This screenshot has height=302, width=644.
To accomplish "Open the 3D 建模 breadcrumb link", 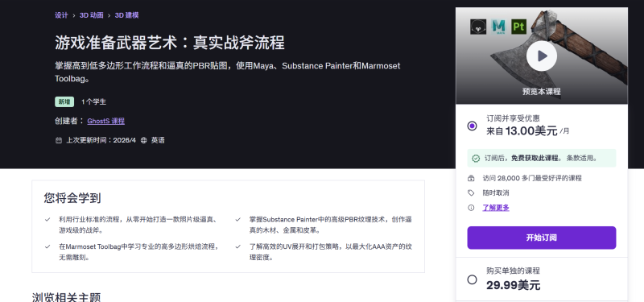I will point(126,15).
